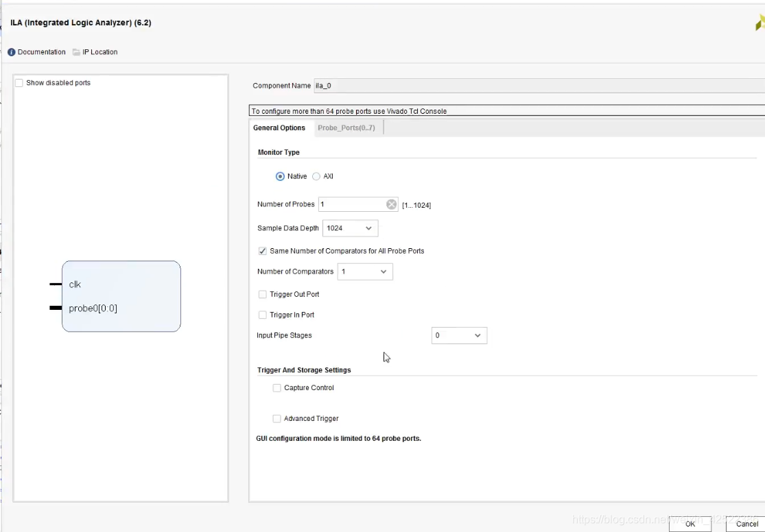The width and height of the screenshot is (765, 532).
Task: Click the GUI configuration mode limitation note
Action: point(339,438)
